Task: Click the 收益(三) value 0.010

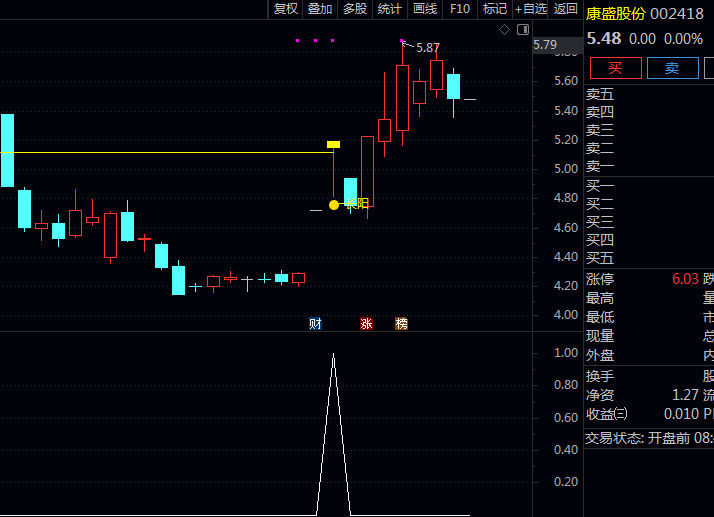Action: click(681, 414)
